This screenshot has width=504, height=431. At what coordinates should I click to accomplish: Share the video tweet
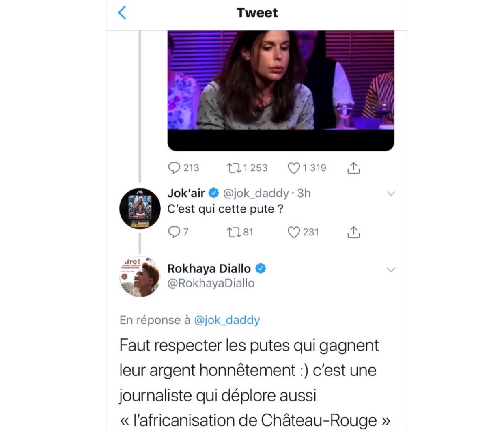(x=353, y=168)
